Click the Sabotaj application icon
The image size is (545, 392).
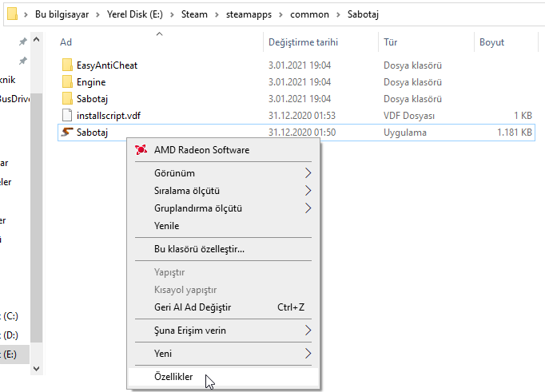pos(67,133)
